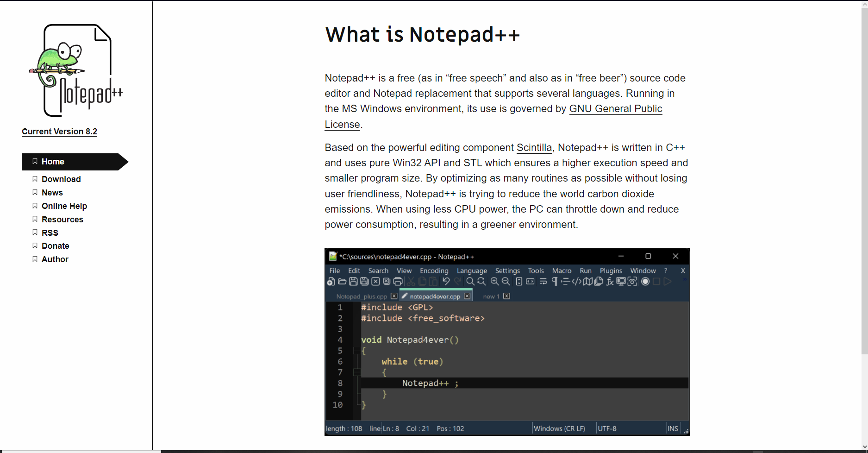The image size is (868, 453).
Task: Open the GNU General Public License link
Action: [x=493, y=116]
